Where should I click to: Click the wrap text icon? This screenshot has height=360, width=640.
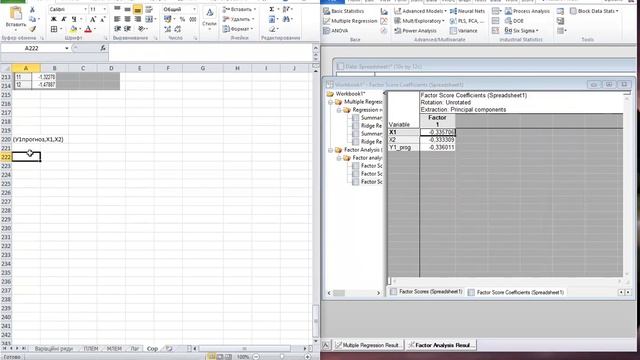coord(149,9)
